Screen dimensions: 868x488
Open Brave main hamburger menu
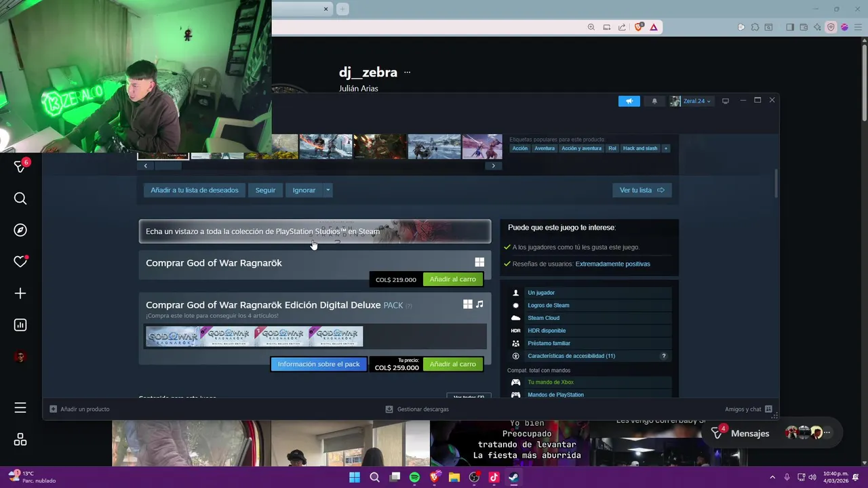pyautogui.click(x=857, y=27)
